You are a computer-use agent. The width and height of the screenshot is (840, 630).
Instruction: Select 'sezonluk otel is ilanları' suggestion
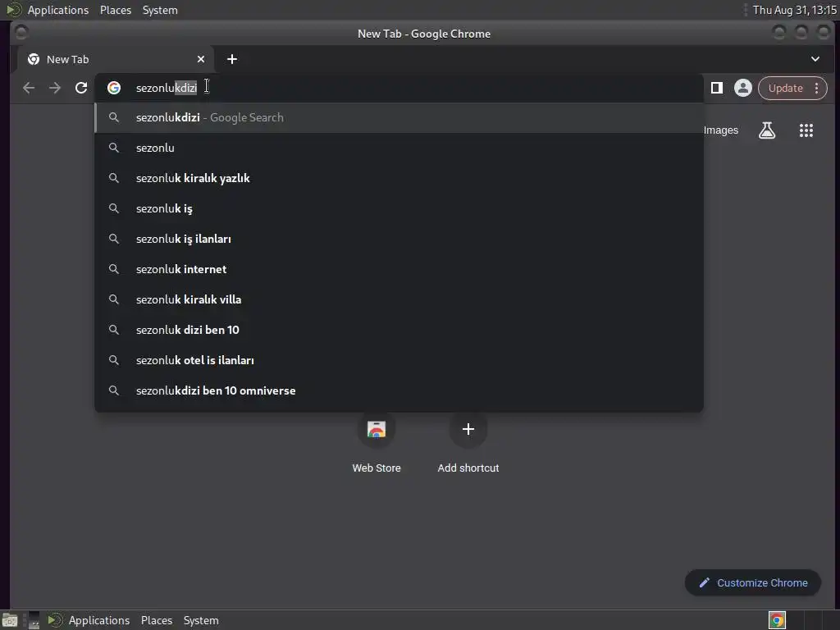click(x=399, y=360)
